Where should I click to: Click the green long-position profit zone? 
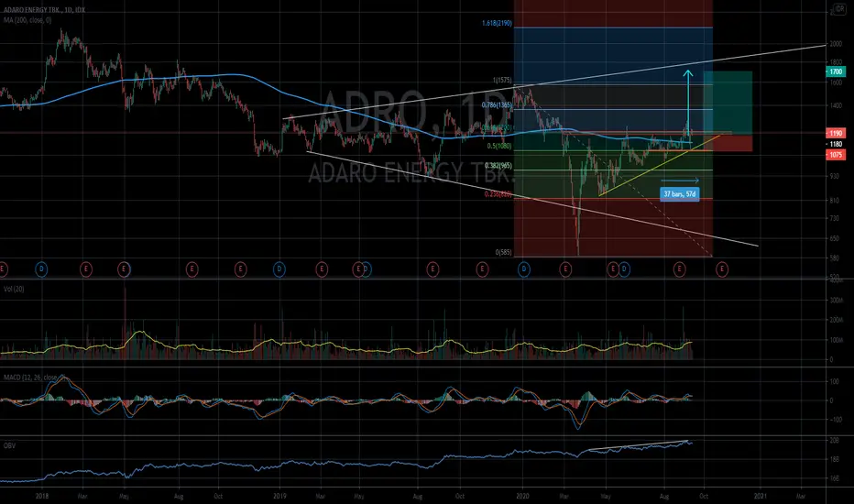728,103
